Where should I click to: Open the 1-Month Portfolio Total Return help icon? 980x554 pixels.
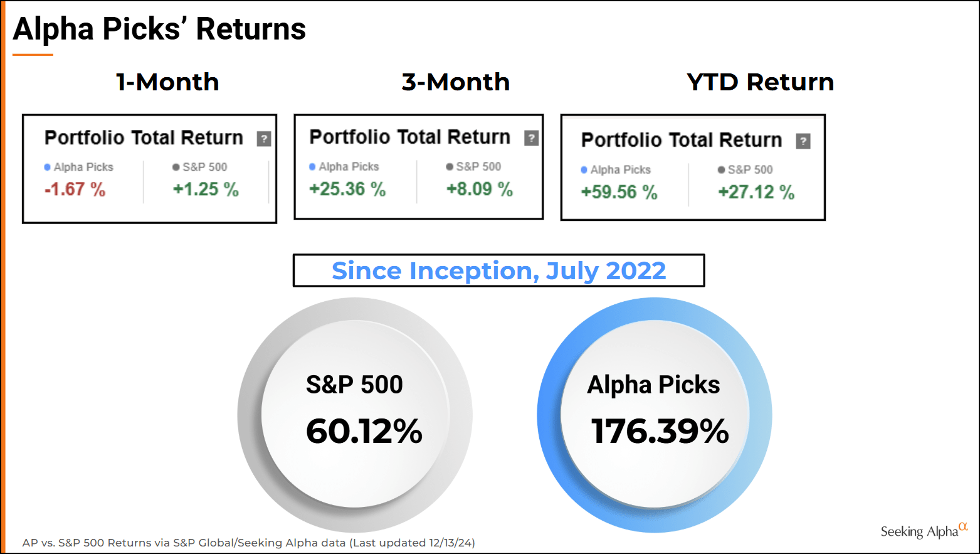click(x=265, y=138)
